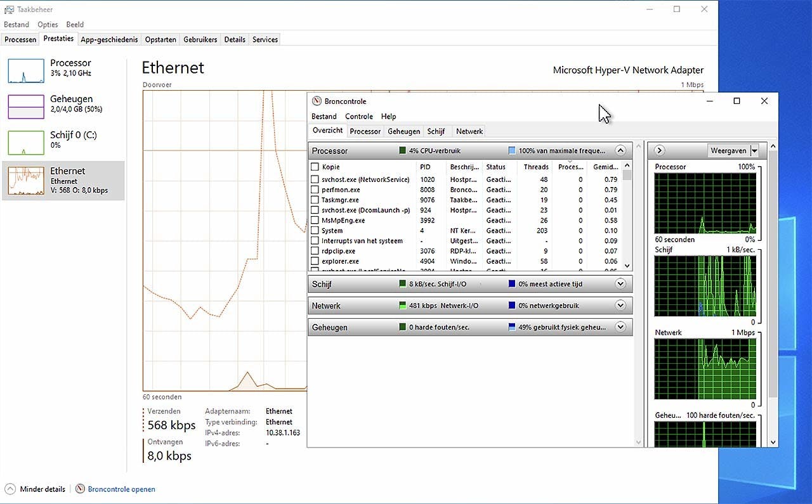Click the 'Broncontrole openen' link
This screenshot has height=504, width=812.
(121, 489)
